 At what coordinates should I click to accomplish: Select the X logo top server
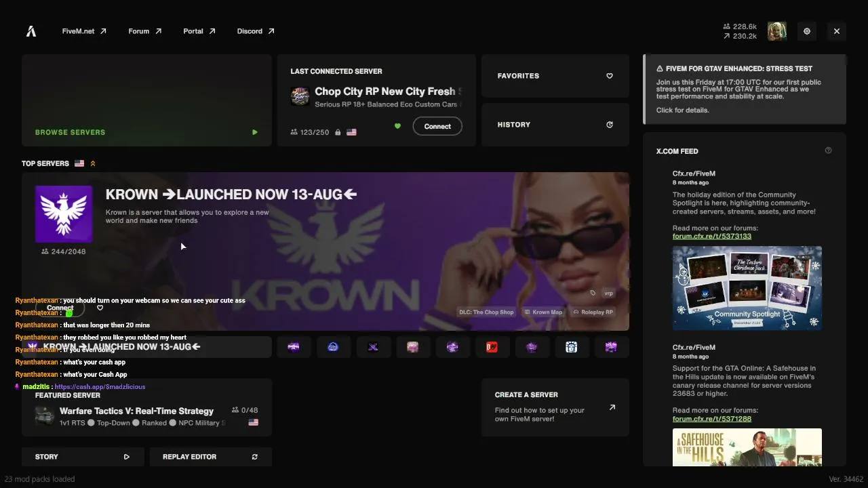point(373,347)
